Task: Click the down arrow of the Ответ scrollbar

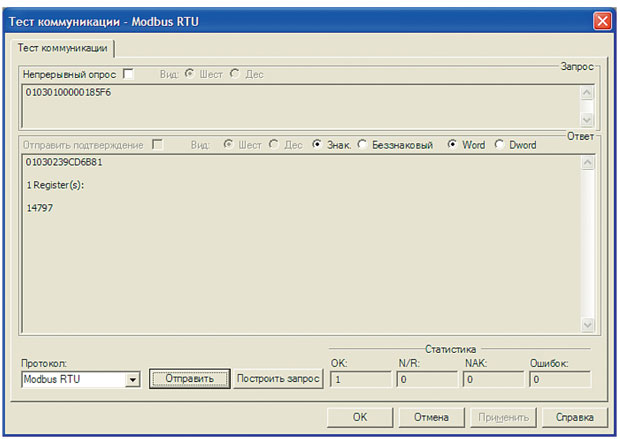Action: pyautogui.click(x=588, y=325)
